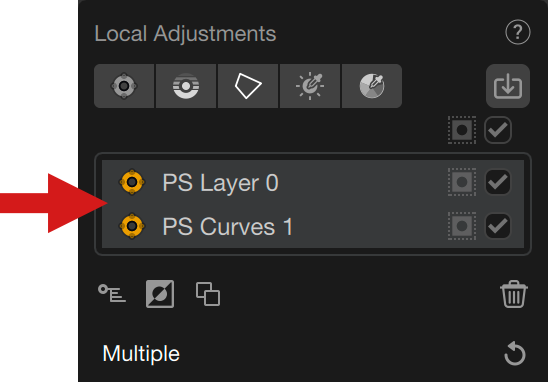
Task: Toggle PS Layer 0 enabled checkbox
Action: (x=498, y=182)
